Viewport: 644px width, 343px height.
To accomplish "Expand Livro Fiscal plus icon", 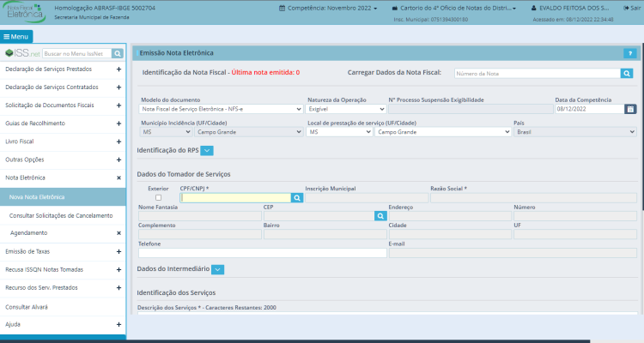I will (x=118, y=141).
